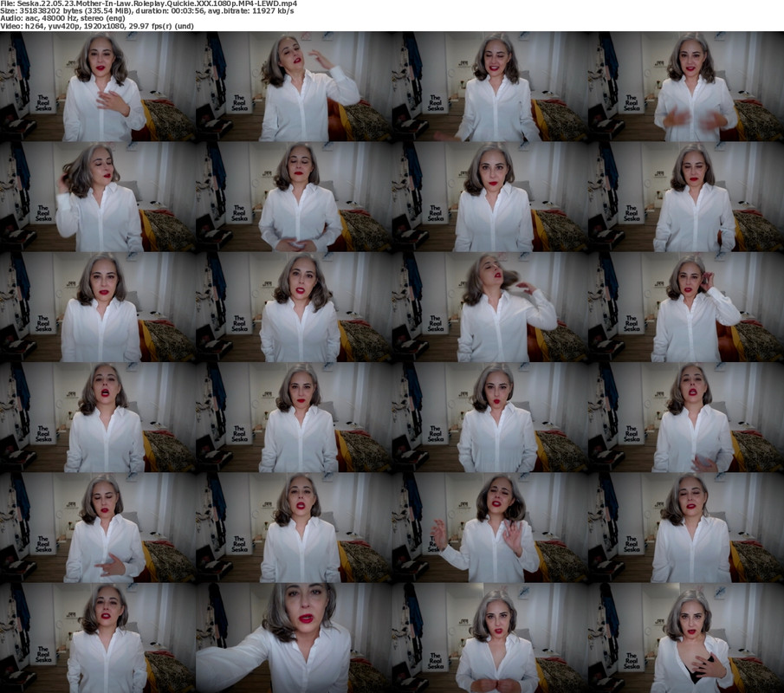Open third-row thumbnail with head tilted back
Image resolution: width=784 pixels, height=693 pixels.
coord(490,307)
